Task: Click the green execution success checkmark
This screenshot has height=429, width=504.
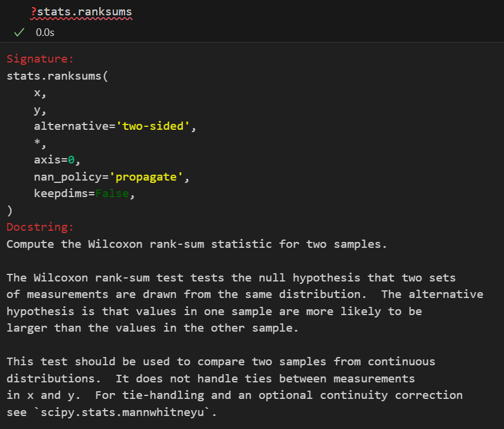Action: coord(19,32)
